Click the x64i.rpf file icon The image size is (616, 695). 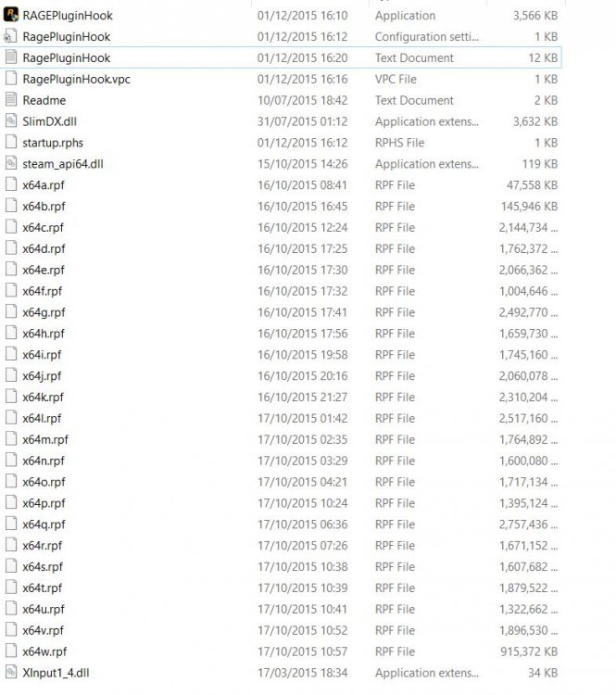coord(10,355)
